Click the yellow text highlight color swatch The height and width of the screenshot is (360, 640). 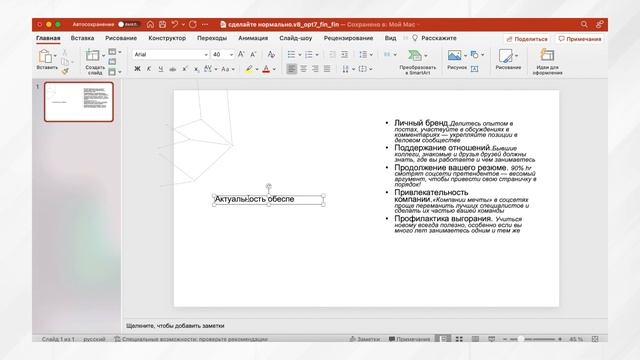click(x=249, y=69)
